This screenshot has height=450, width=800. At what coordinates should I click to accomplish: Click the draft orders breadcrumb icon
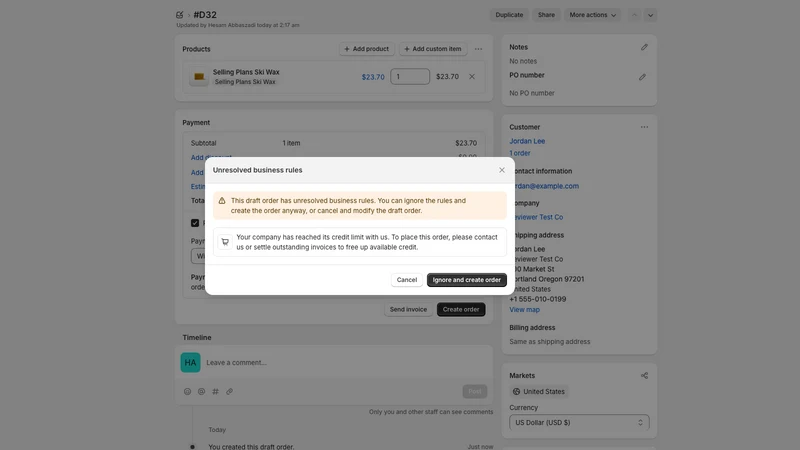180,15
